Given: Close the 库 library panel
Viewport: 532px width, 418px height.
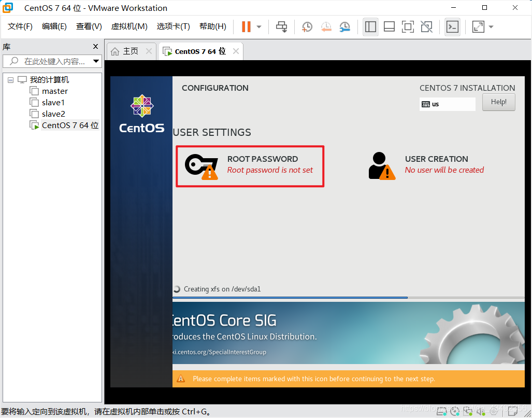Looking at the screenshot, I should tap(95, 47).
